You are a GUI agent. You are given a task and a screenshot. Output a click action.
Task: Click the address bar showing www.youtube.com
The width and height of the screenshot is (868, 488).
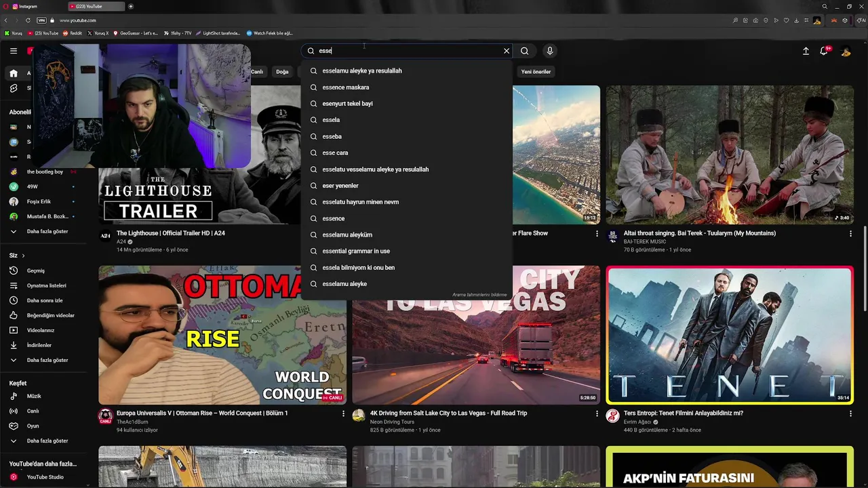[78, 20]
